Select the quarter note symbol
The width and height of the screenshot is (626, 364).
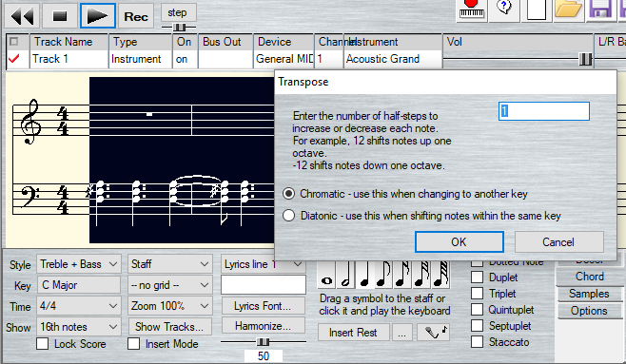point(364,275)
